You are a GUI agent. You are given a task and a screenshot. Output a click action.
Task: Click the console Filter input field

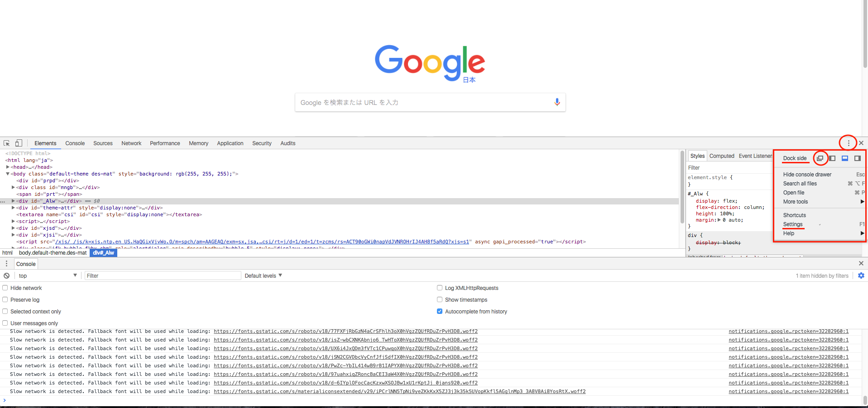(163, 275)
